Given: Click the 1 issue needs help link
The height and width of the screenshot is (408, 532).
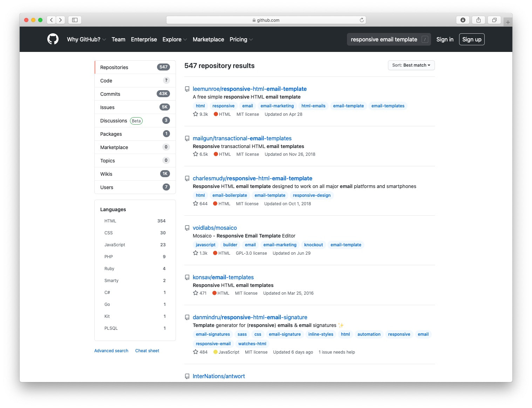Looking at the screenshot, I should (337, 352).
